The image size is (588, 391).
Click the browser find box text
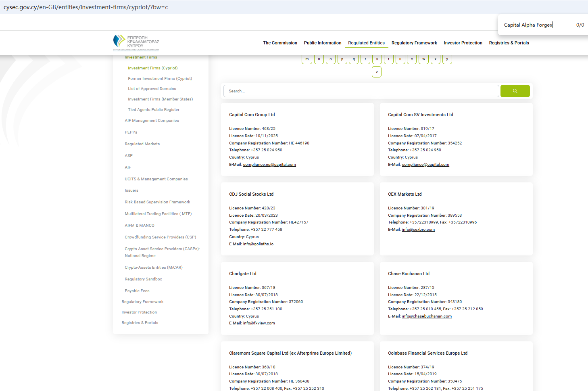coord(528,25)
